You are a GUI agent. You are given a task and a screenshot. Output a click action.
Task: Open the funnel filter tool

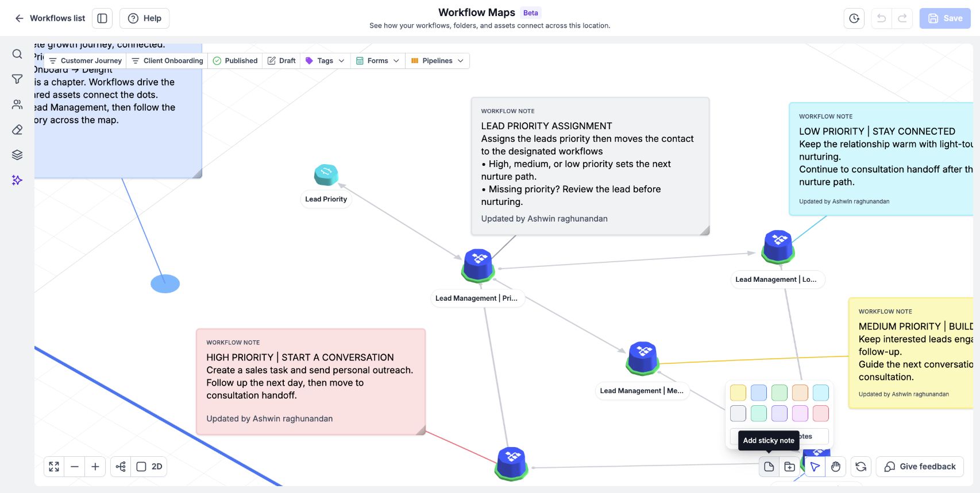pos(17,79)
